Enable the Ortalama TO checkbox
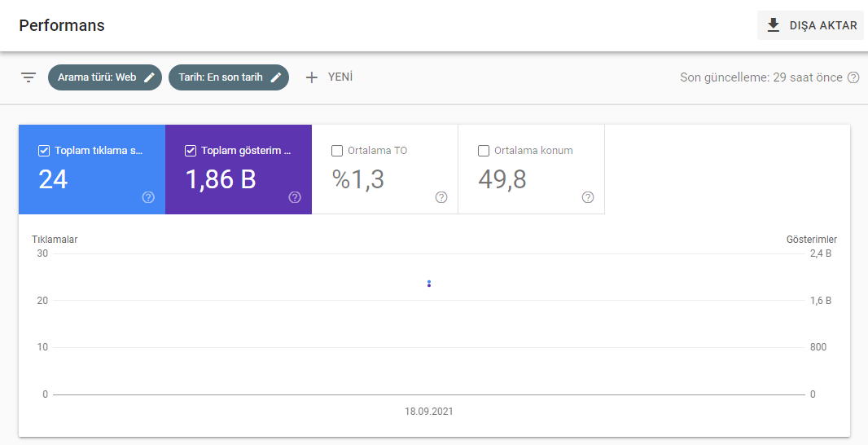This screenshot has width=868, height=445. 336,151
